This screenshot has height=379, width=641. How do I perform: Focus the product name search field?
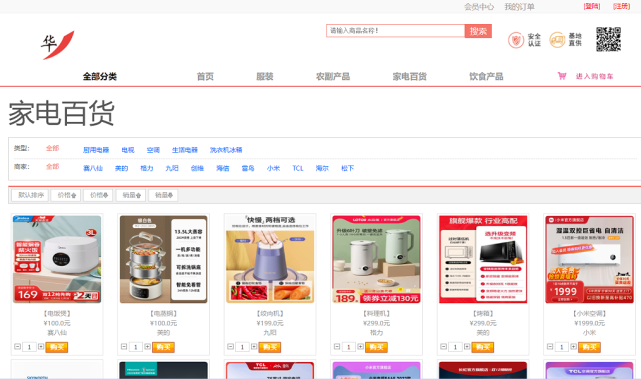tap(395, 31)
